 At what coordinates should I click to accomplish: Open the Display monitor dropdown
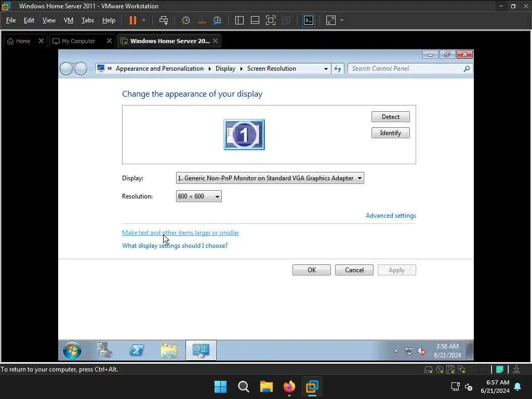(270, 178)
